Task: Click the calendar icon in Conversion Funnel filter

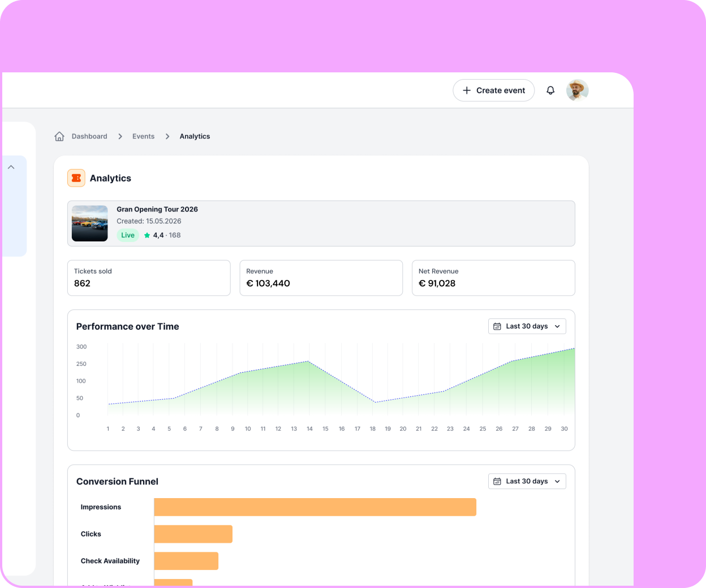Action: click(x=497, y=481)
